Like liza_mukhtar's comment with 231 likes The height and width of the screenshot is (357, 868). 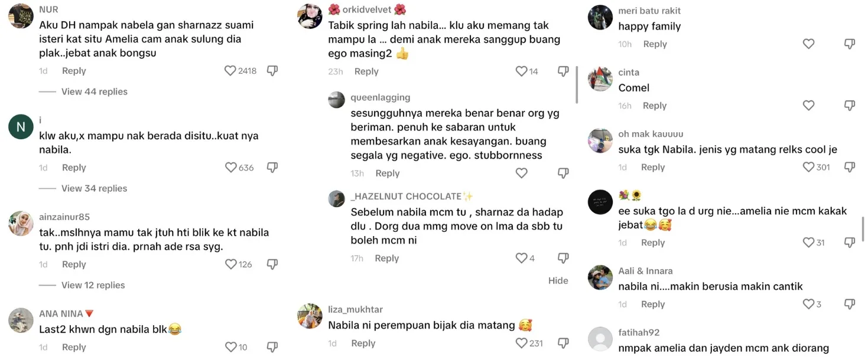(521, 343)
